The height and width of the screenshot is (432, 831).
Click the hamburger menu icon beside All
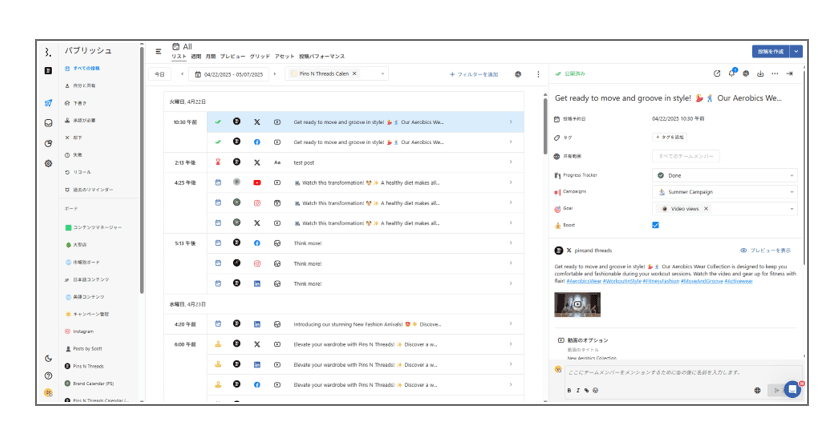click(158, 51)
